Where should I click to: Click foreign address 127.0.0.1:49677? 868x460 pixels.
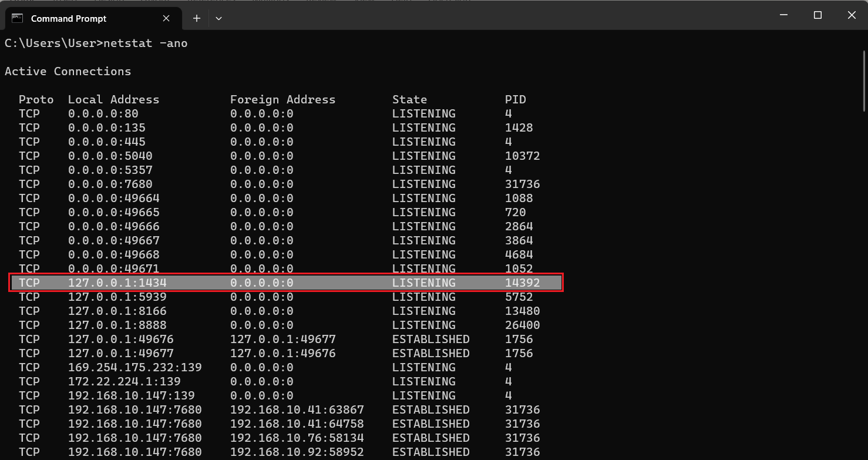tap(283, 339)
